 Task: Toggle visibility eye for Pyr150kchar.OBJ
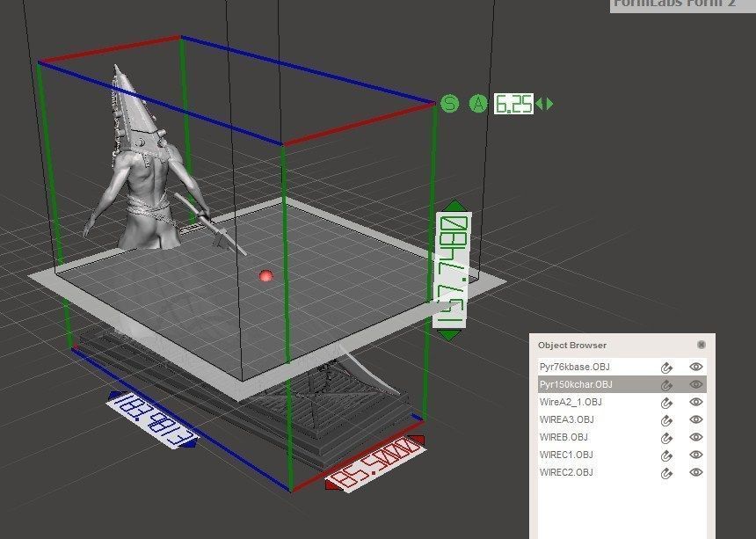(695, 384)
